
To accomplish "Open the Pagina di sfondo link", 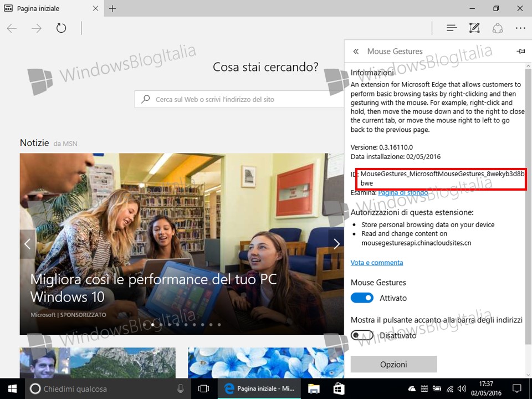I will (x=403, y=192).
